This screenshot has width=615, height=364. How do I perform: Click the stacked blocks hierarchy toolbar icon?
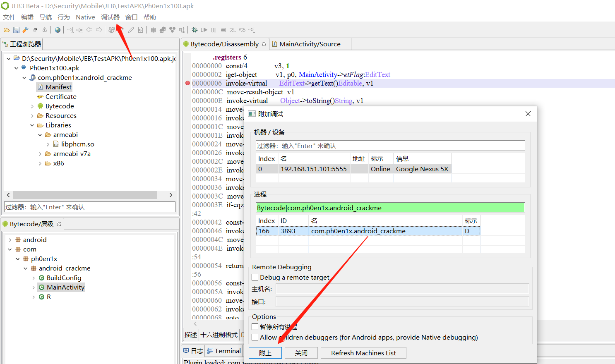163,30
